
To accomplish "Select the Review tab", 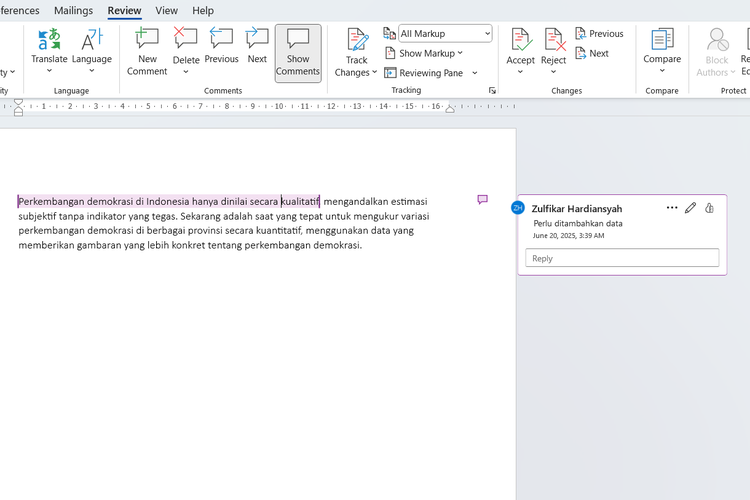I will 124,10.
